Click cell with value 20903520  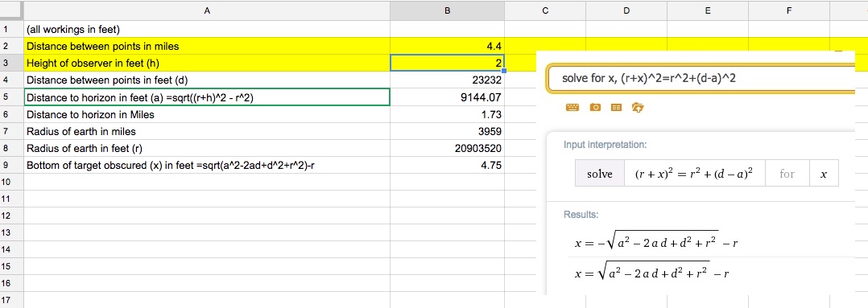(x=448, y=148)
